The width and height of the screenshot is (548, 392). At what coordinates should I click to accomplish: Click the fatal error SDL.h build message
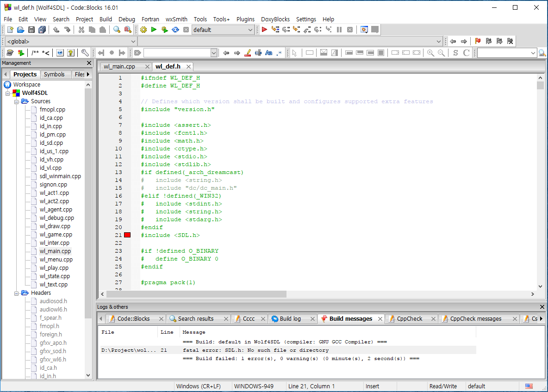288,350
